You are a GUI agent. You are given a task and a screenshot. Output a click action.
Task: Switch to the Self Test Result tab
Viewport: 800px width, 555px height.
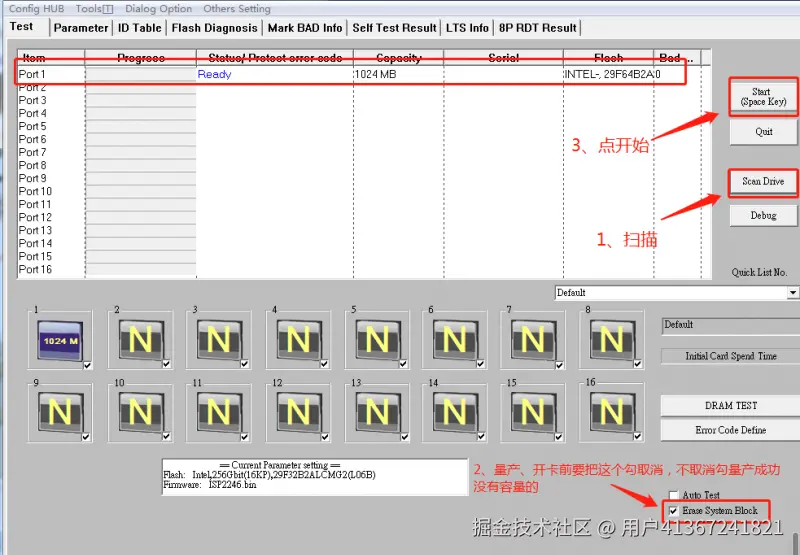coord(394,28)
